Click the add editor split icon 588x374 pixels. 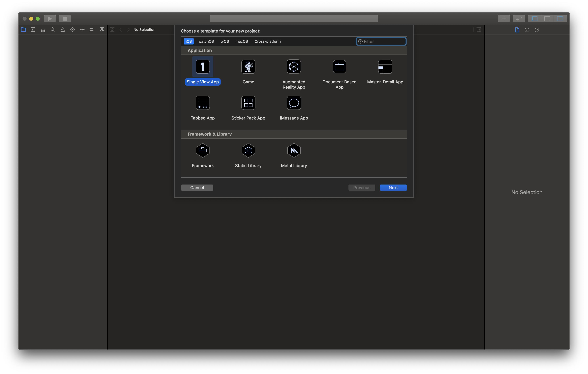coord(479,30)
